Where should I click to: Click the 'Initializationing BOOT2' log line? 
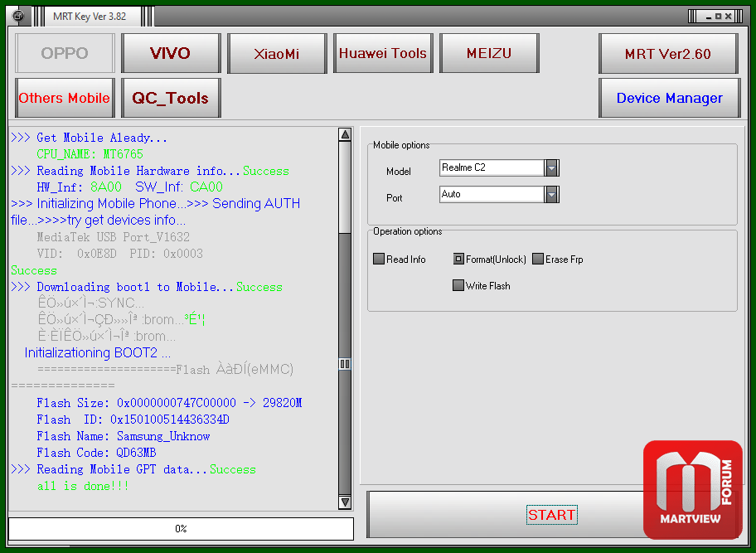[97, 353]
